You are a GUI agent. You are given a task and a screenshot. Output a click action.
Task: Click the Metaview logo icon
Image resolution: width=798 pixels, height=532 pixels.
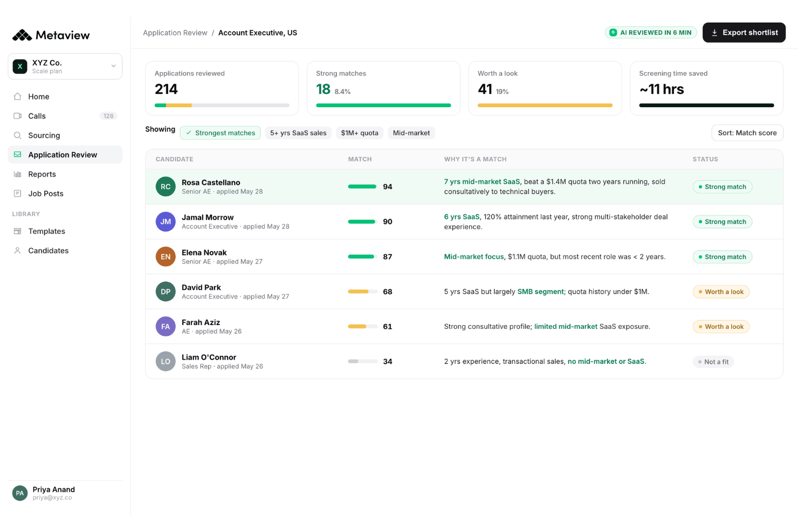[22, 36]
